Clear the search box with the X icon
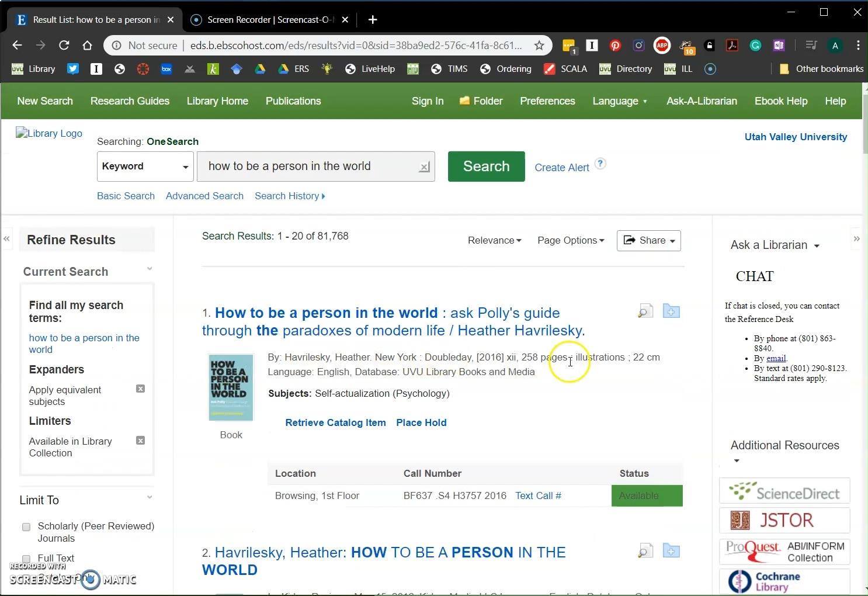This screenshot has height=596, width=868. [425, 167]
